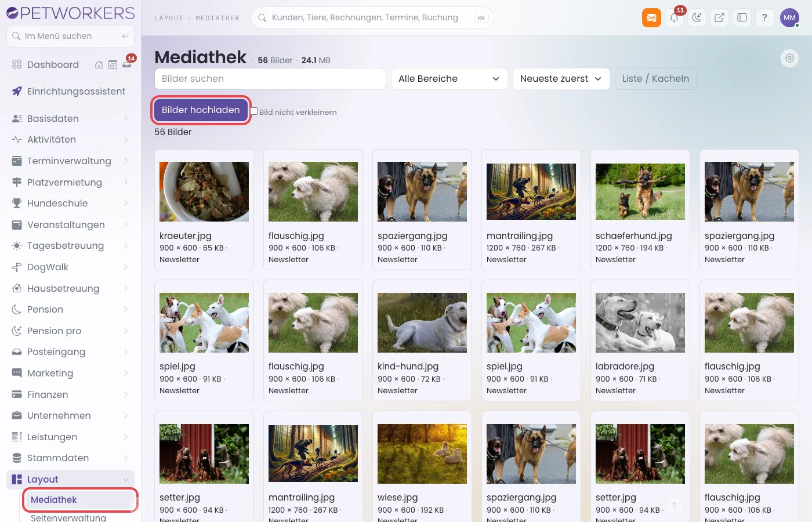Open the kind-hund.jpg image thumbnail
The width and height of the screenshot is (812, 522).
pyautogui.click(x=422, y=322)
